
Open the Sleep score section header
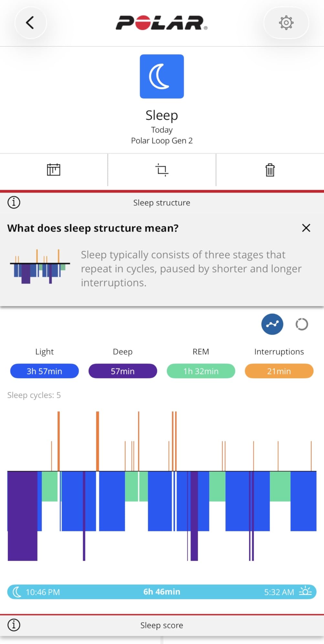click(x=162, y=625)
